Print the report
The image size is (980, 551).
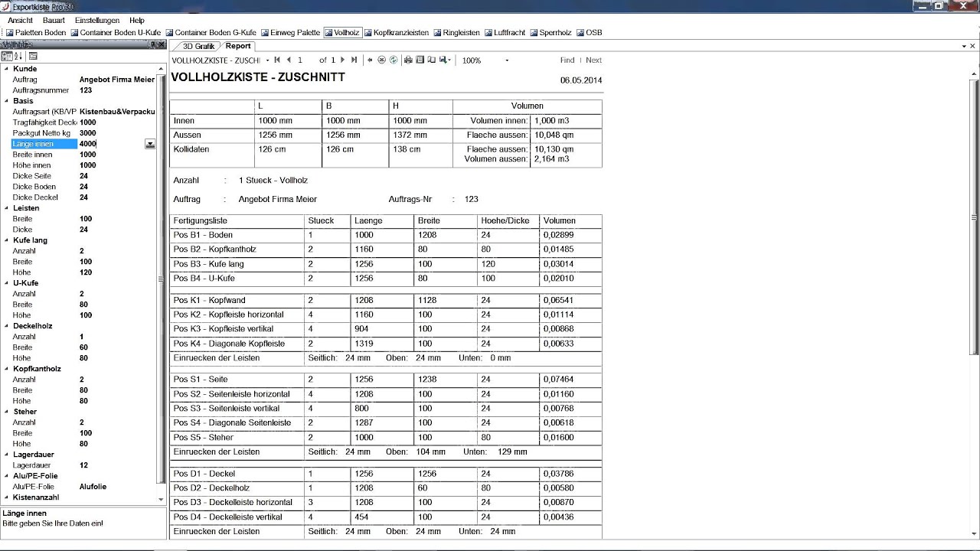(x=408, y=60)
